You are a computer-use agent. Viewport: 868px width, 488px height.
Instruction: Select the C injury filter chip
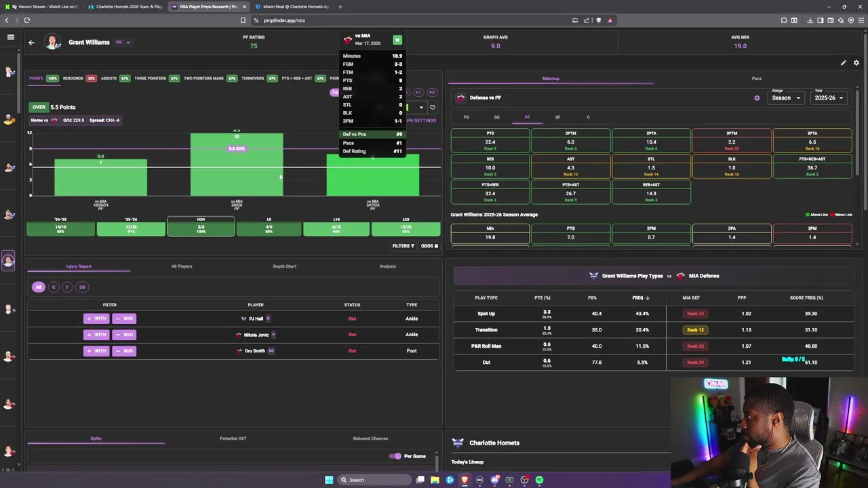(54, 287)
